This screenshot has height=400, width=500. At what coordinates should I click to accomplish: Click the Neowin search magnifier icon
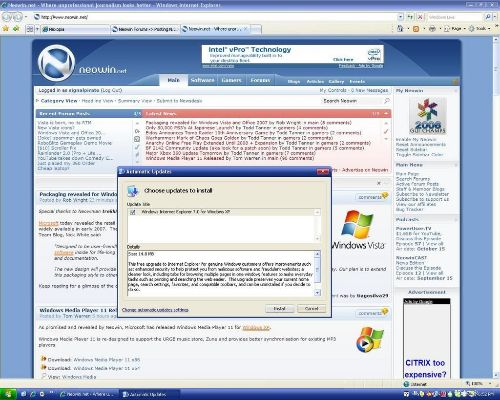[x=387, y=101]
